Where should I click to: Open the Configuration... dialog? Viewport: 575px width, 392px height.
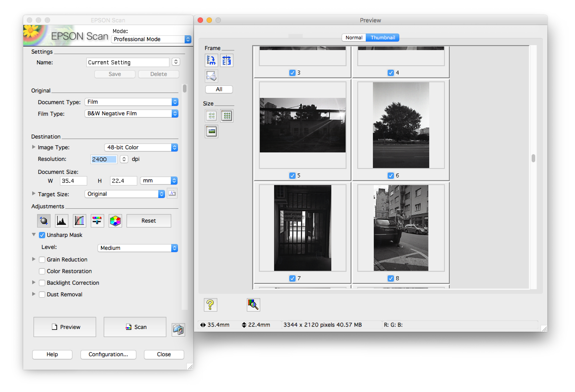tap(108, 354)
